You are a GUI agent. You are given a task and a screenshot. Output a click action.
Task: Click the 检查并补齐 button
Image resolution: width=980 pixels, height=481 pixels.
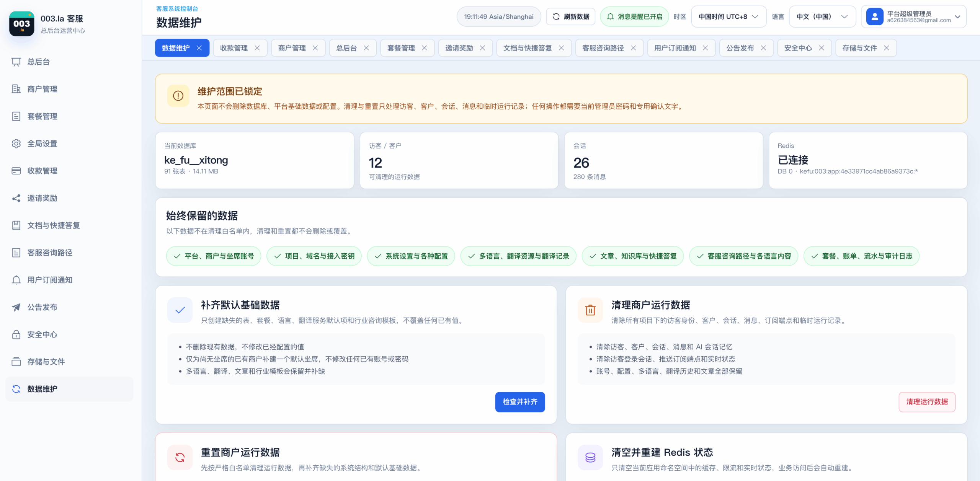pos(520,402)
